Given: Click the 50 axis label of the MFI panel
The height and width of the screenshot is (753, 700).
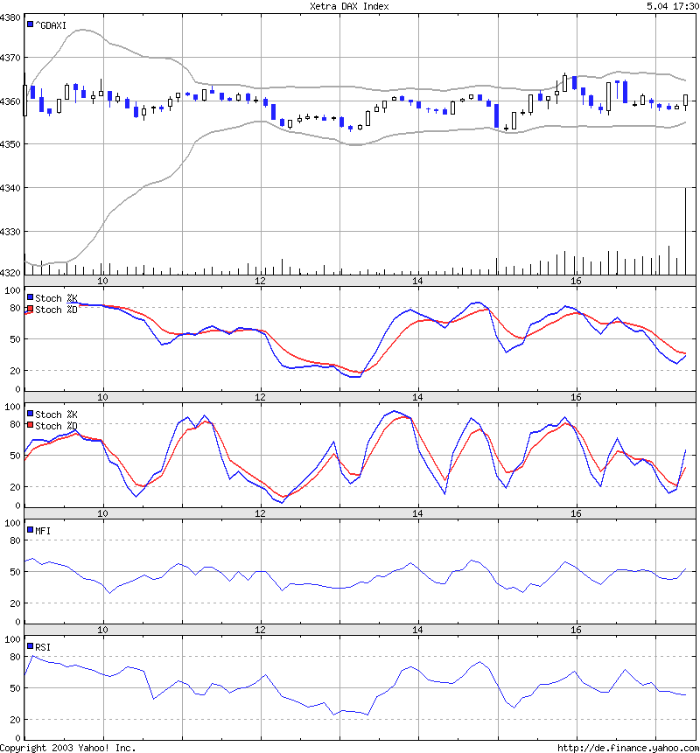Looking at the screenshot, I should 16,571.
